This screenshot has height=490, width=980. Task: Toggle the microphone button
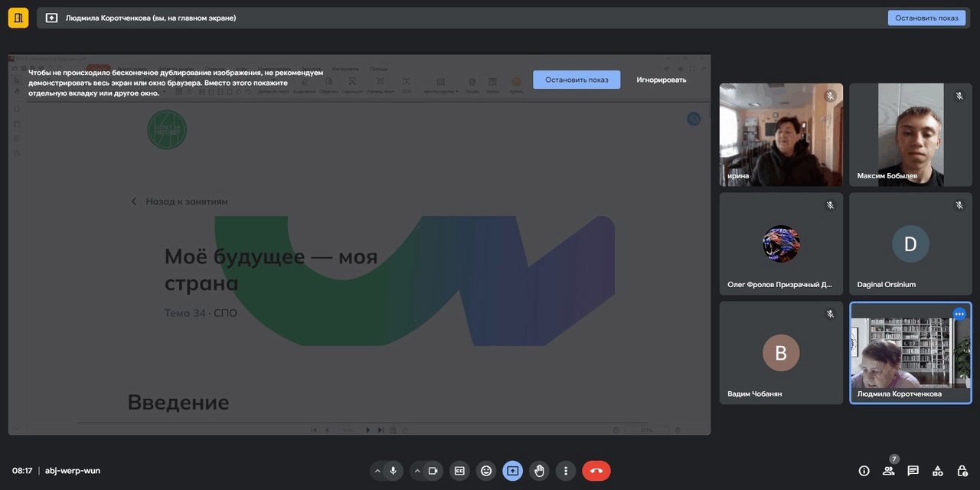tap(394, 471)
